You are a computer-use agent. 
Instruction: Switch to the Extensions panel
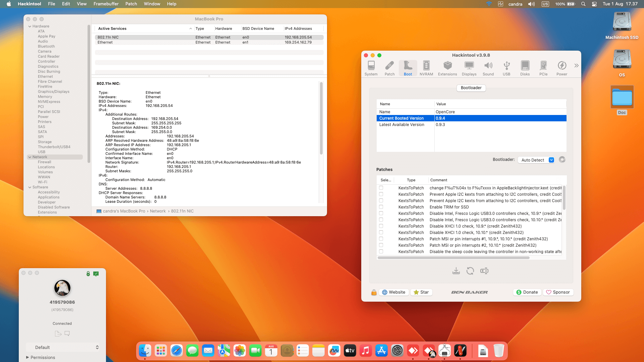(x=447, y=68)
